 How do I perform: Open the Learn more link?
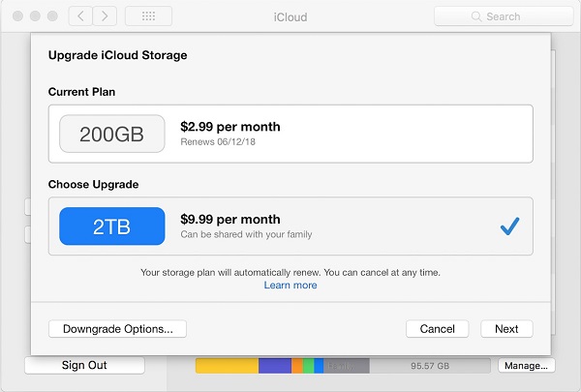290,286
